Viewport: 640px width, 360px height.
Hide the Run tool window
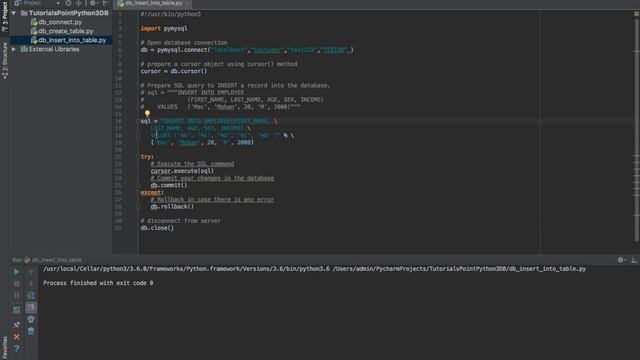[x=633, y=260]
